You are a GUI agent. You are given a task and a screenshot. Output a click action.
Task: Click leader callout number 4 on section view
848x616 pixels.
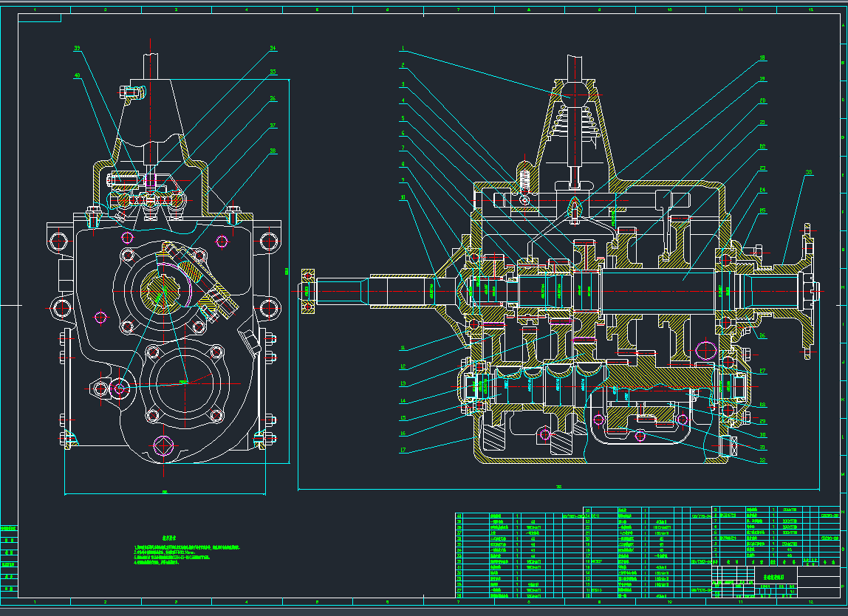click(403, 100)
